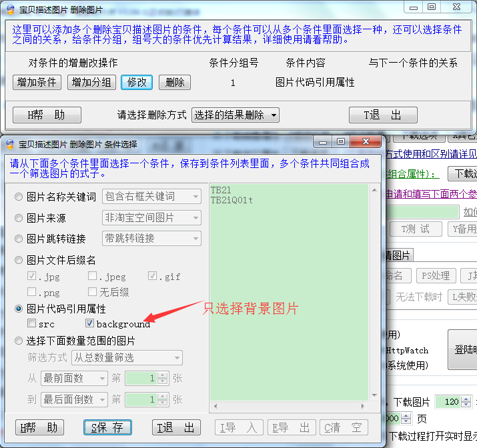Click the 条件选择 dialog title bar icon
This screenshot has height=448, width=477.
(10, 144)
